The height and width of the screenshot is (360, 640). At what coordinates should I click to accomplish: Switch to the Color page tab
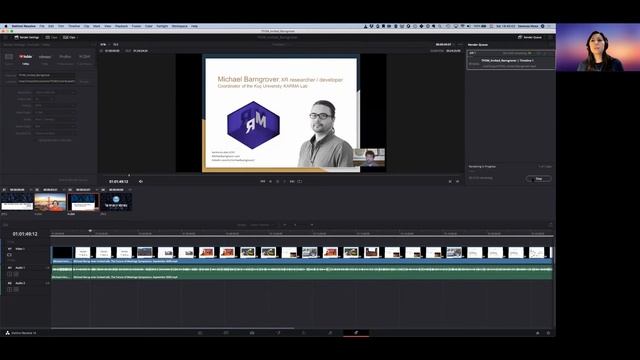pos(304,333)
